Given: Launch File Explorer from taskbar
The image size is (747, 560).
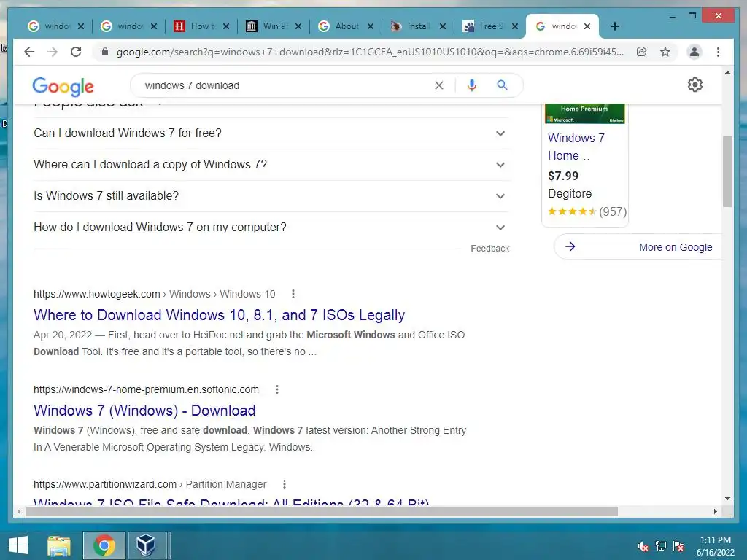Looking at the screenshot, I should (59, 545).
